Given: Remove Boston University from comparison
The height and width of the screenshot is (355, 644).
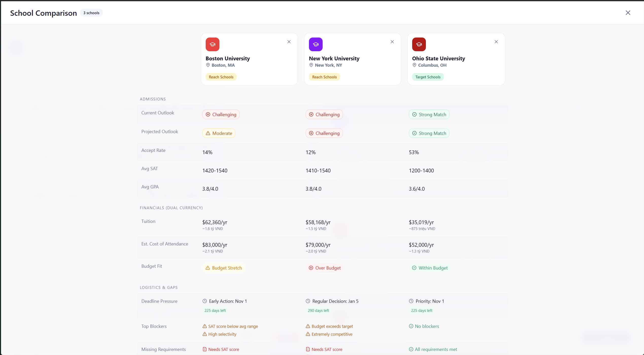Looking at the screenshot, I should 289,42.
